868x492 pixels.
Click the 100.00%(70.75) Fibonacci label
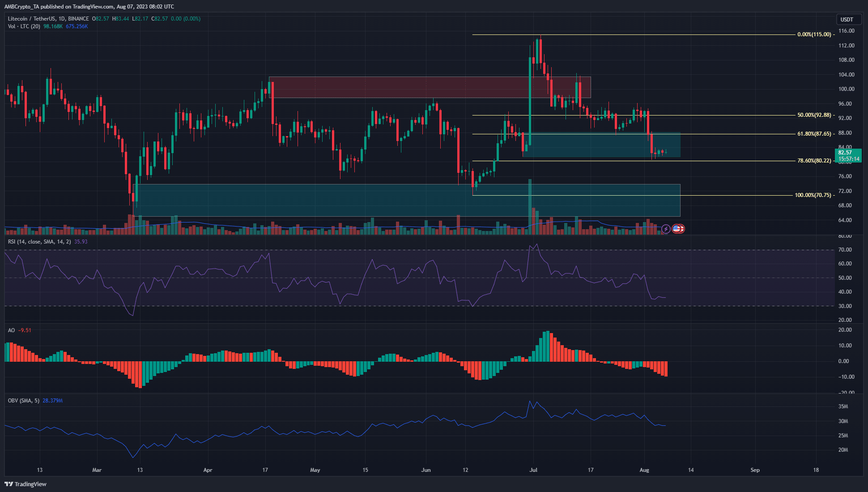click(x=813, y=195)
